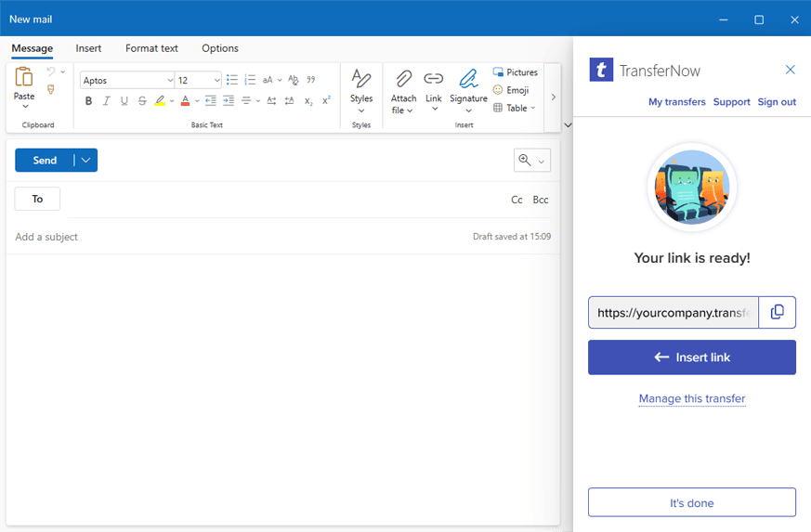Click the bulleted list icon

coord(232,80)
